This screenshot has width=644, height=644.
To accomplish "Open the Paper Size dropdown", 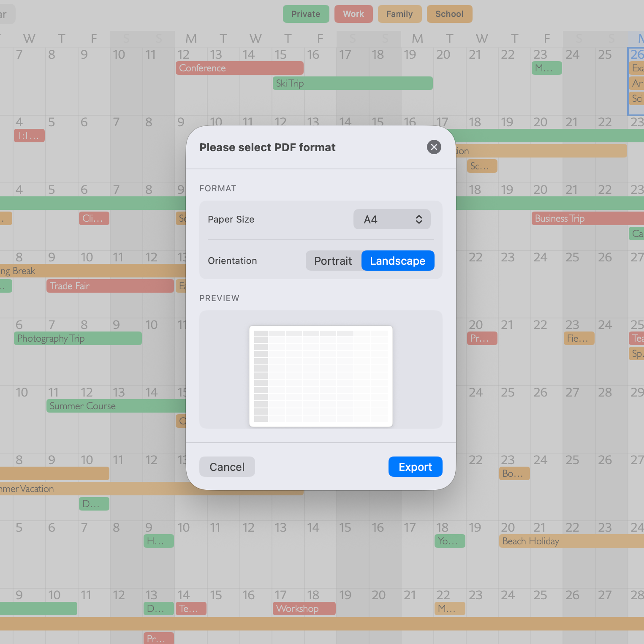I will 391,220.
